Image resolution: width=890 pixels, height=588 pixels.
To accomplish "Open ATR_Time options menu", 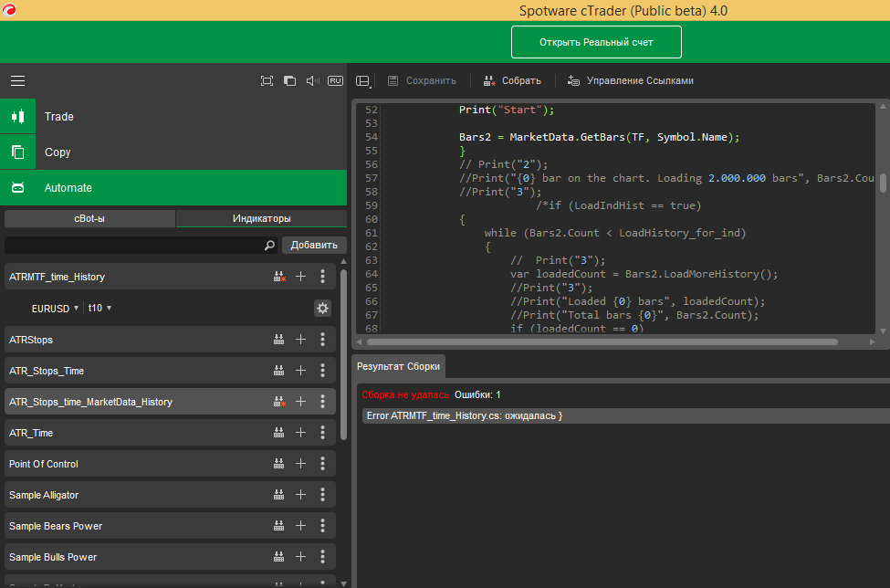I will (x=322, y=433).
